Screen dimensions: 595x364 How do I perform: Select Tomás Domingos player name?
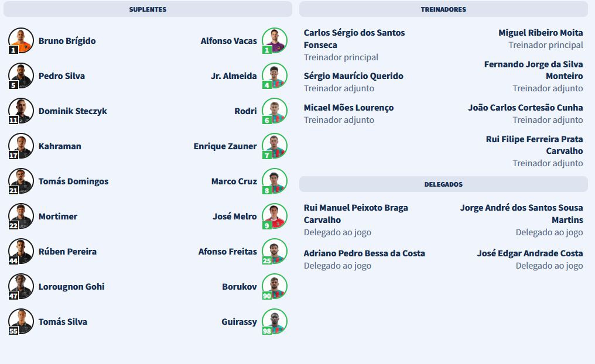click(x=73, y=181)
